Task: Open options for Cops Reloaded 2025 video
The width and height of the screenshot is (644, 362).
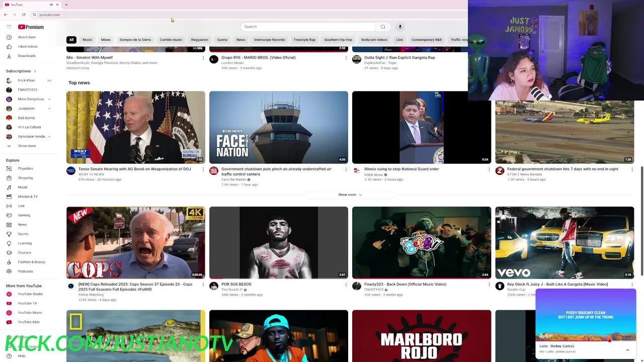Action: pyautogui.click(x=203, y=285)
